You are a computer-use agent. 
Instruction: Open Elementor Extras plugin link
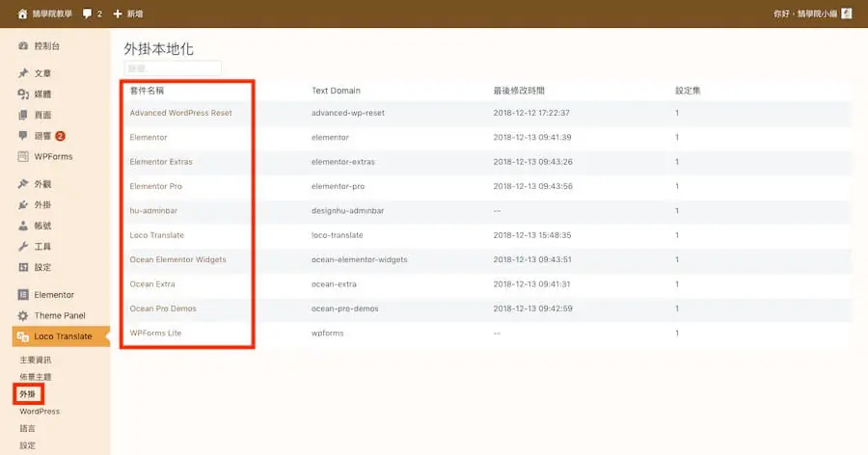[161, 162]
